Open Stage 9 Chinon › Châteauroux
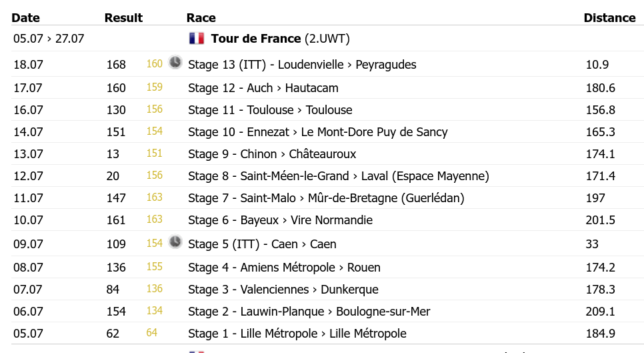This screenshot has width=644, height=353. 272,154
